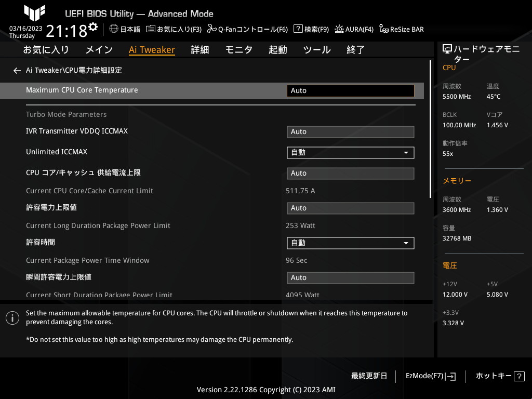Open the ツール tab
Viewport: 532px width, 399px height.
[317, 50]
